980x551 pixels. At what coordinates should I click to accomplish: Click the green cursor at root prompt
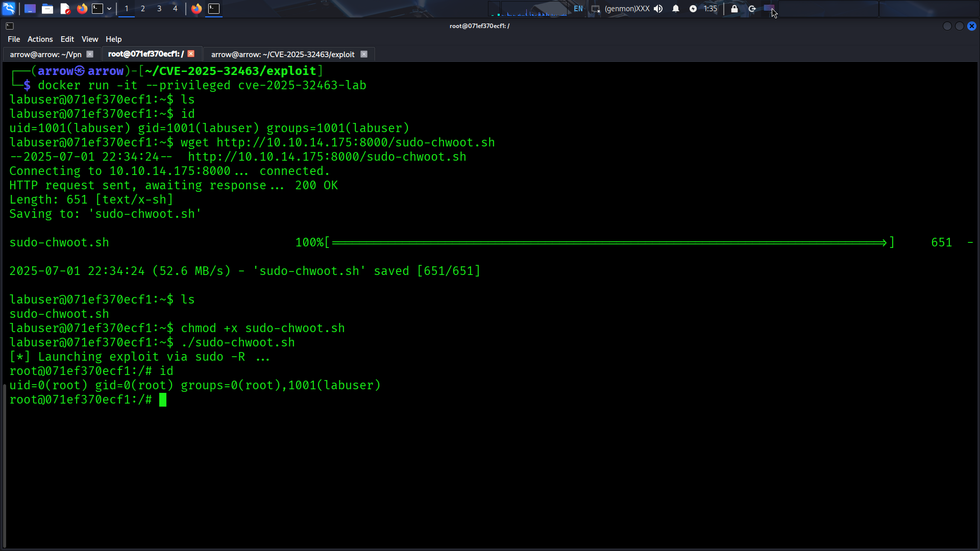(163, 399)
